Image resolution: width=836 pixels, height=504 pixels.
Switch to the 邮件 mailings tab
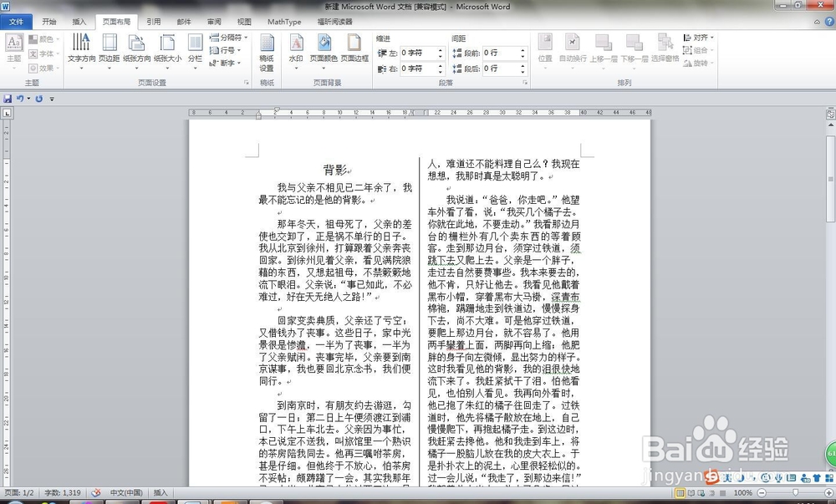point(184,22)
